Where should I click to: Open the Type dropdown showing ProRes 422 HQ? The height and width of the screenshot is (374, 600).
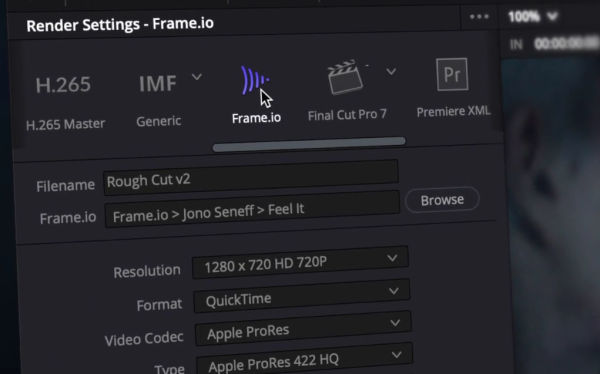(x=305, y=359)
